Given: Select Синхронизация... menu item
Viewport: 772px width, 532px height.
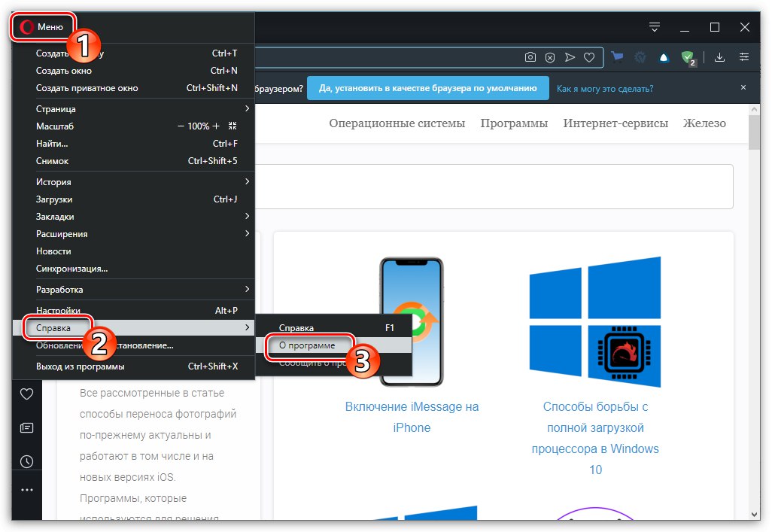Looking at the screenshot, I should tap(133, 269).
